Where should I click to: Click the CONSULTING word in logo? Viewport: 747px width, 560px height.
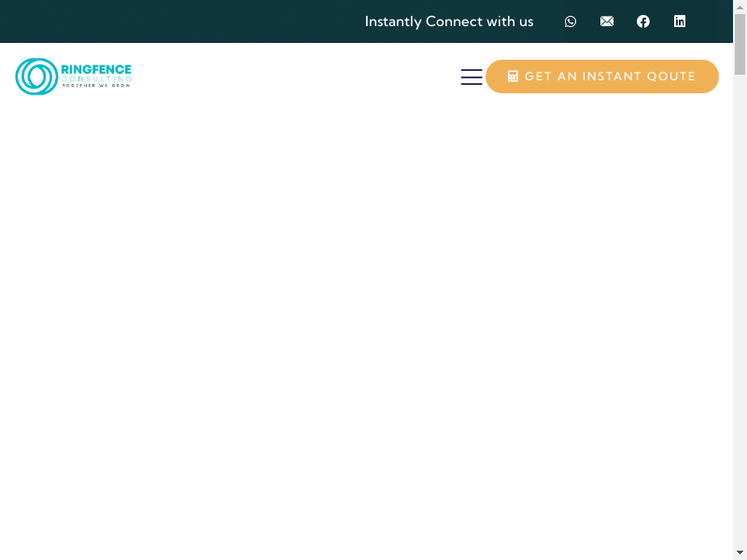[x=96, y=79]
